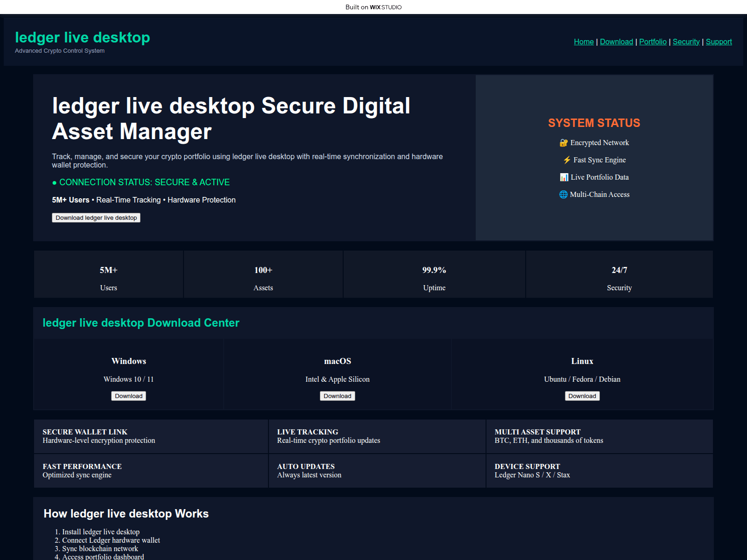This screenshot has height=560, width=747.
Task: Click the Ubuntu / Fedora / Debian text
Action: [582, 379]
